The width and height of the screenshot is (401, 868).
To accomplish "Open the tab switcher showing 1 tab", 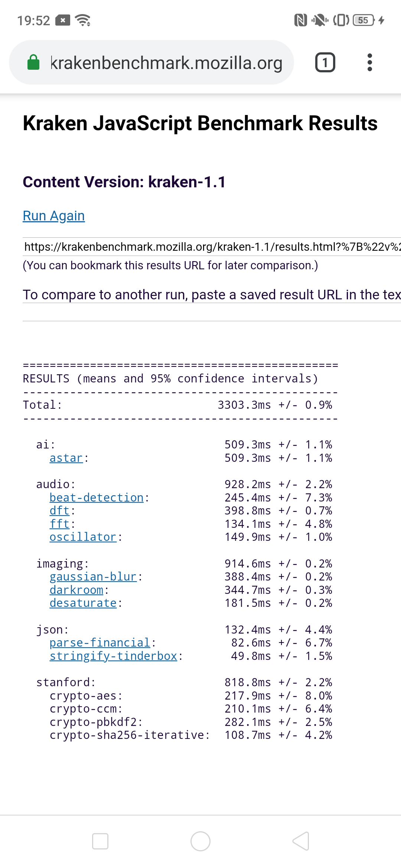I will click(x=325, y=62).
